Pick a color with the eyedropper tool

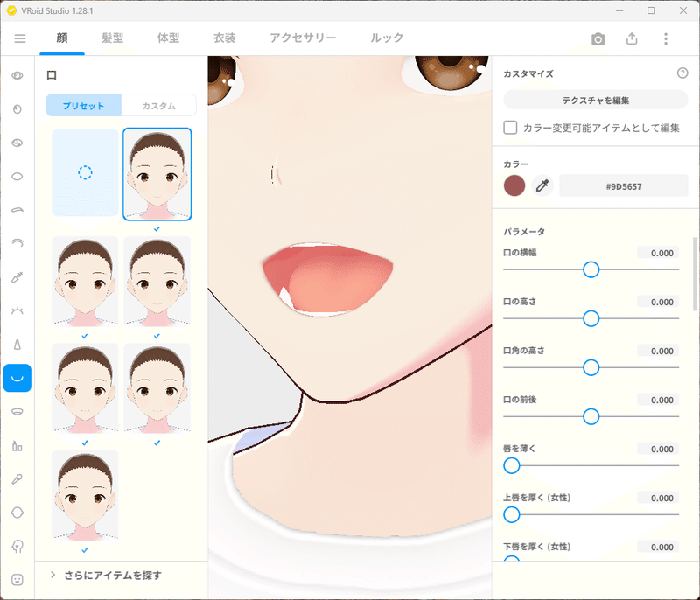click(542, 185)
